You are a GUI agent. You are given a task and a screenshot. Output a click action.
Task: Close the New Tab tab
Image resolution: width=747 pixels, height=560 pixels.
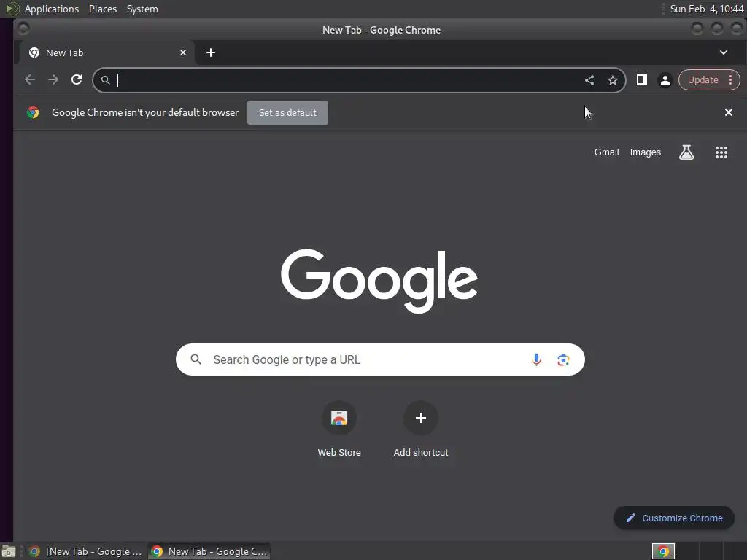[x=183, y=52]
